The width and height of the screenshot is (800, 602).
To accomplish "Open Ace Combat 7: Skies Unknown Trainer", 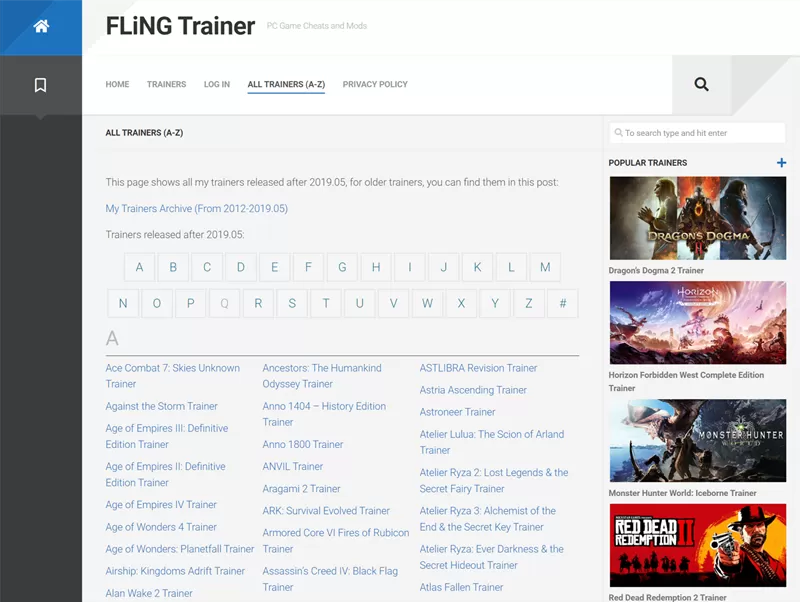I will tap(172, 376).
